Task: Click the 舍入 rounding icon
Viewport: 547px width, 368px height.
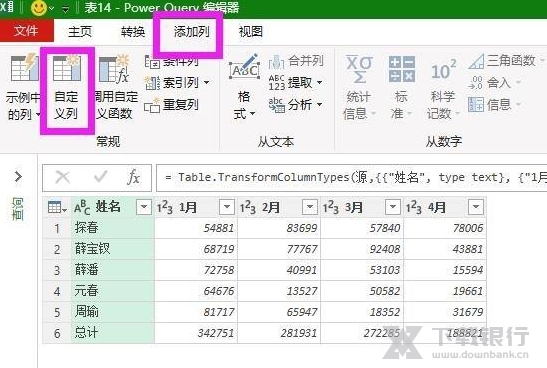Action: [476, 83]
